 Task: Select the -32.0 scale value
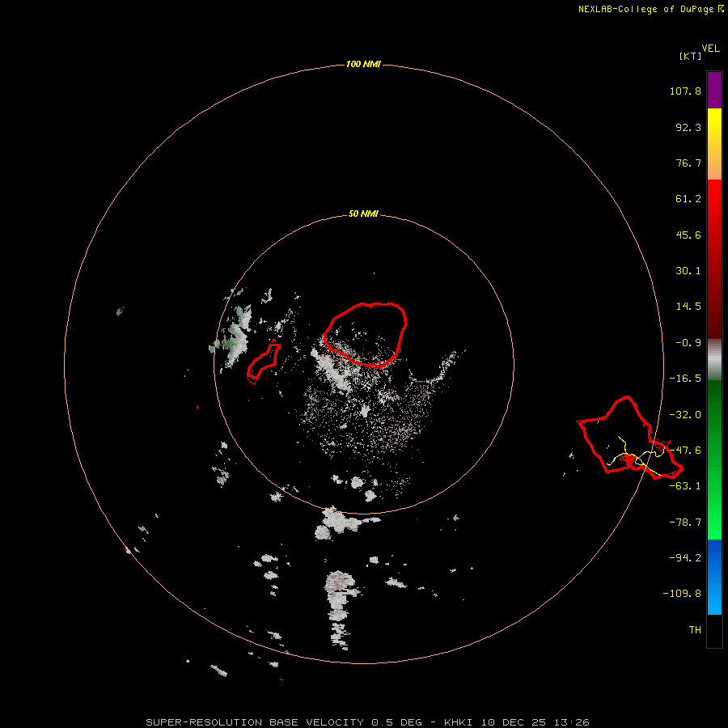tap(685, 415)
